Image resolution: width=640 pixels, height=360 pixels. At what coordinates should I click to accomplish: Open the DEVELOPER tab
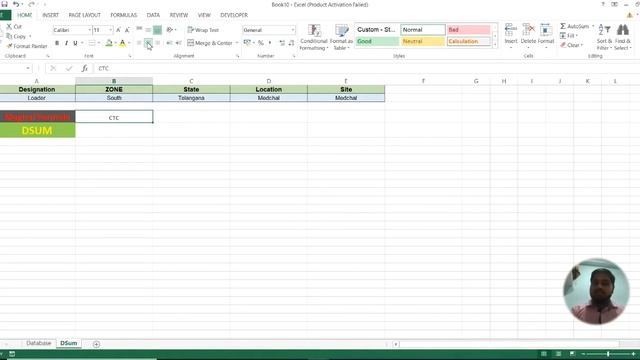[x=234, y=15]
